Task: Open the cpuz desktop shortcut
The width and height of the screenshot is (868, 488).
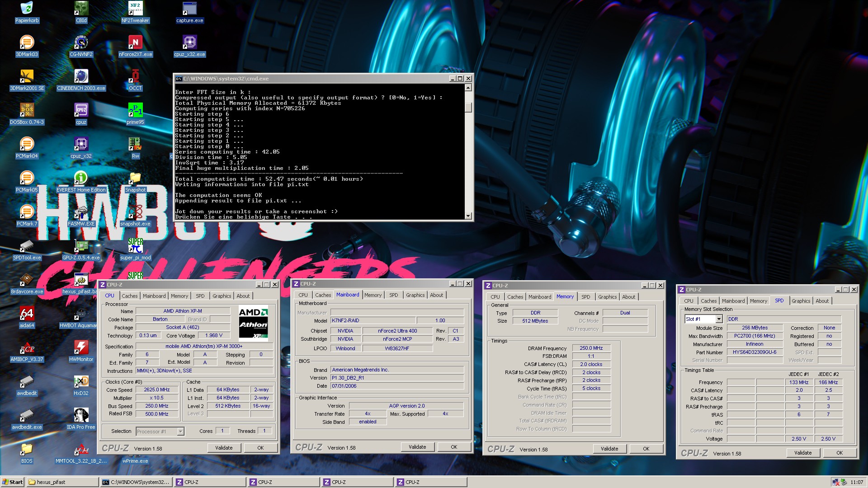Action: pos(81,114)
